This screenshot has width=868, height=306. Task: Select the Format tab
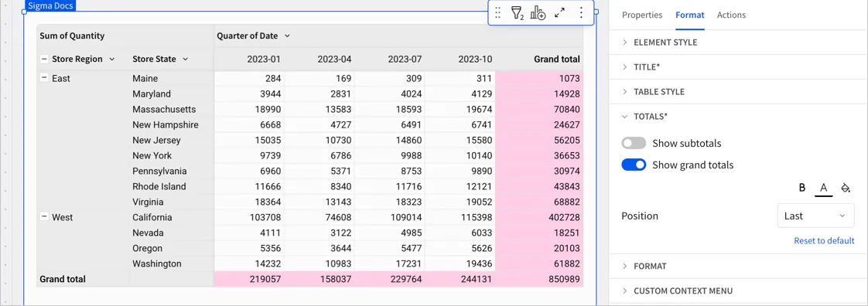[690, 15]
